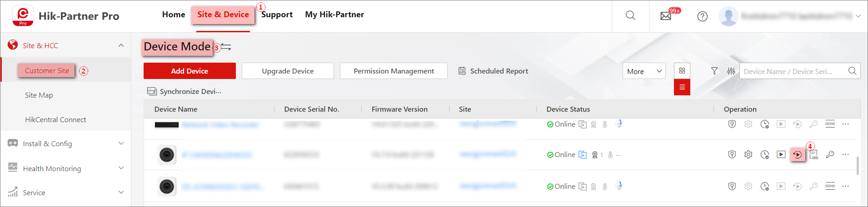The image size is (868, 207).
Task: Open the messages envelope with 99+ badge
Action: (666, 16)
